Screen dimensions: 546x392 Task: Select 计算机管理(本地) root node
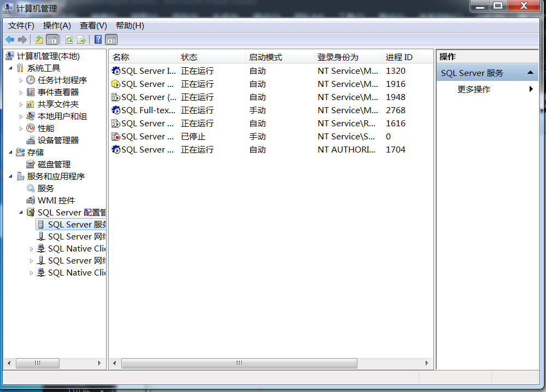pyautogui.click(x=48, y=56)
